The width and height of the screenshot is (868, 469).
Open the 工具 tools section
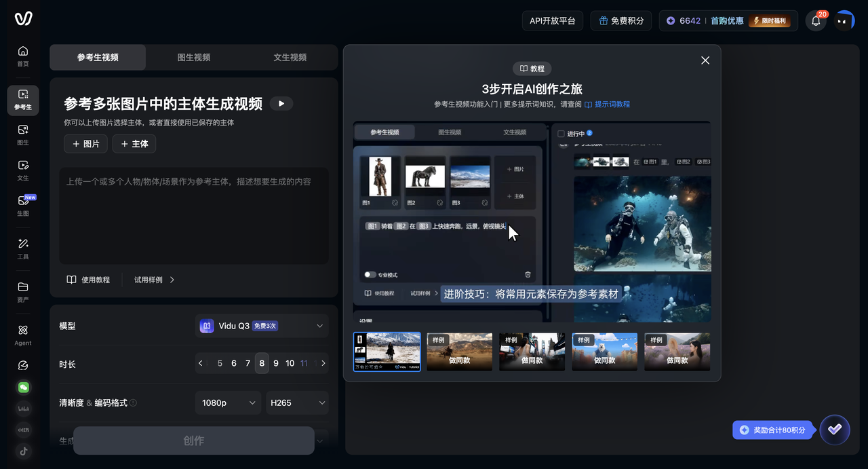click(x=22, y=248)
